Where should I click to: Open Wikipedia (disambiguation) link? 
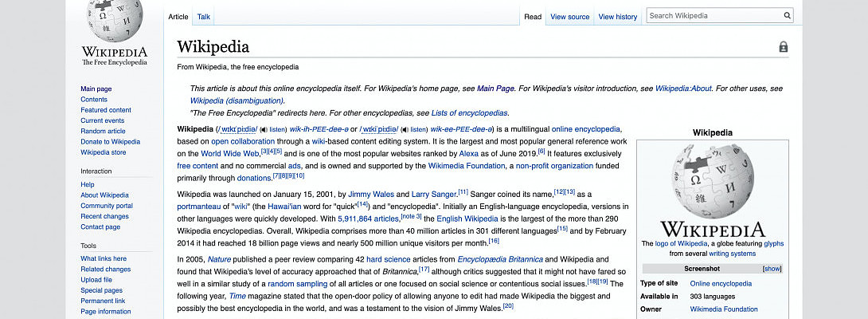tap(237, 100)
